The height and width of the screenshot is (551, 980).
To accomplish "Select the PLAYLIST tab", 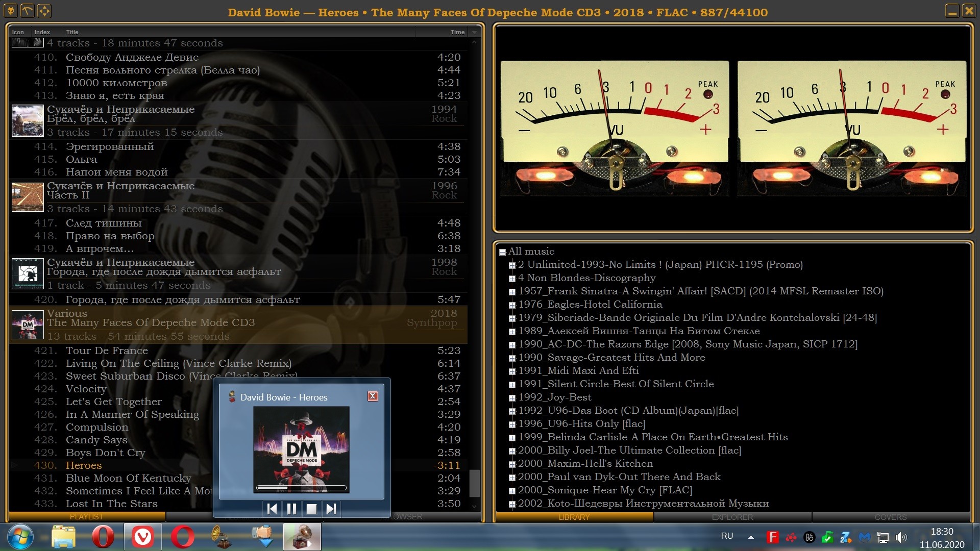I will pyautogui.click(x=86, y=517).
